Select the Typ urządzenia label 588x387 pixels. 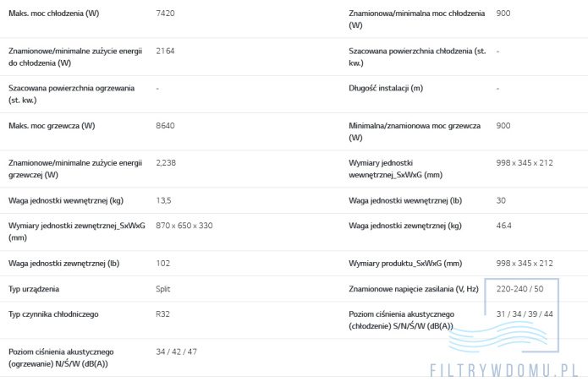[x=34, y=289]
